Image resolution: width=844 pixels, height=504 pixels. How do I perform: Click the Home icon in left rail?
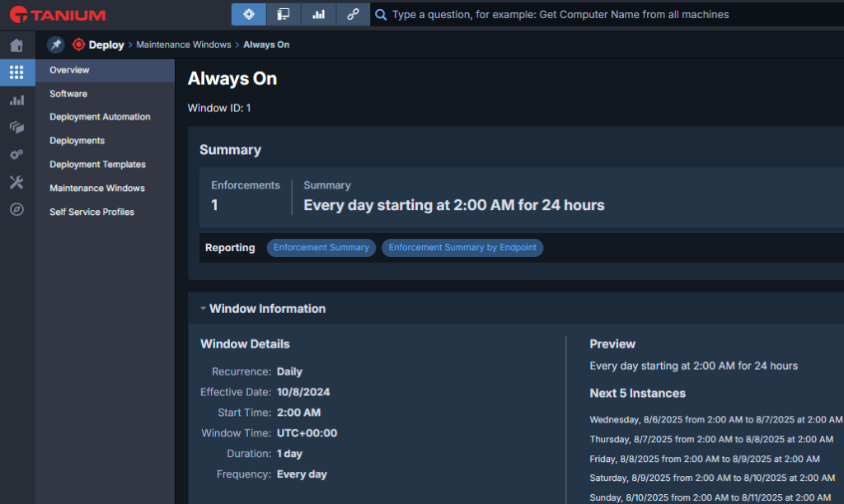tap(16, 45)
